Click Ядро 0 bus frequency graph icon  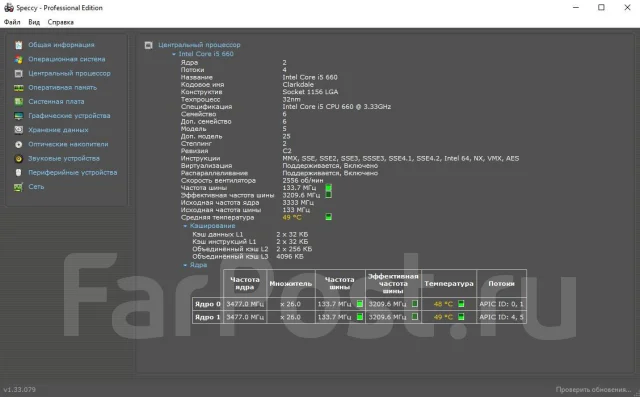click(360, 304)
